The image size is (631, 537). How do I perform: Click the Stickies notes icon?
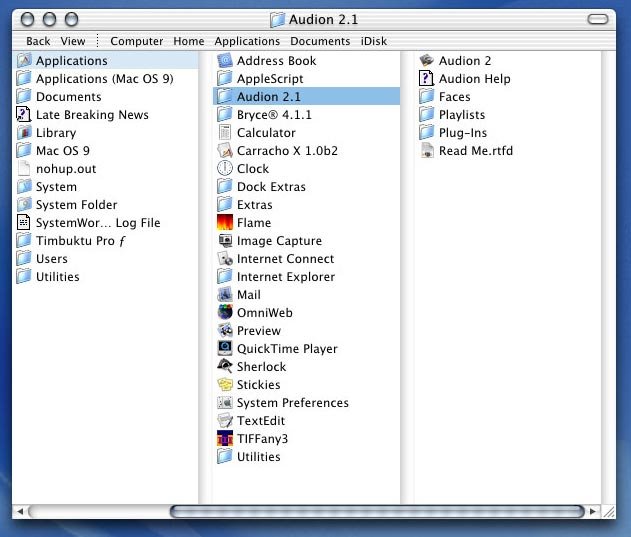click(225, 384)
